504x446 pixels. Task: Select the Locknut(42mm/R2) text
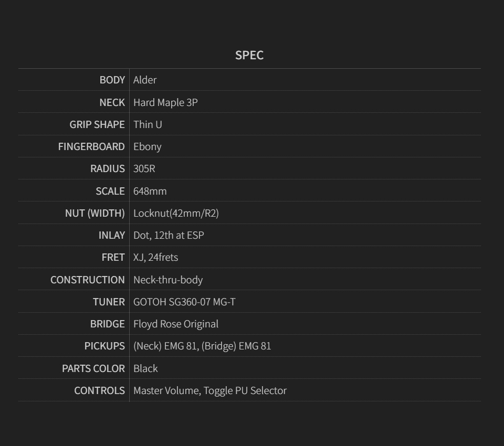coord(176,213)
